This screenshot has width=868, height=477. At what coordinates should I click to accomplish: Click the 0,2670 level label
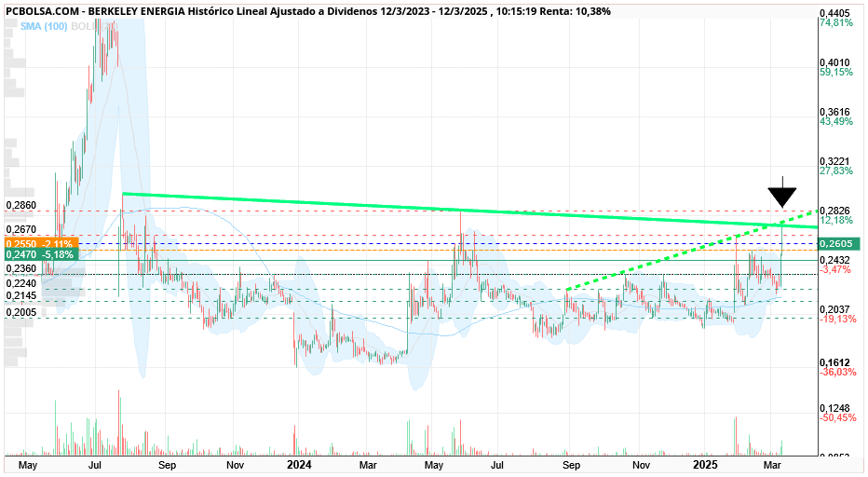[21, 229]
